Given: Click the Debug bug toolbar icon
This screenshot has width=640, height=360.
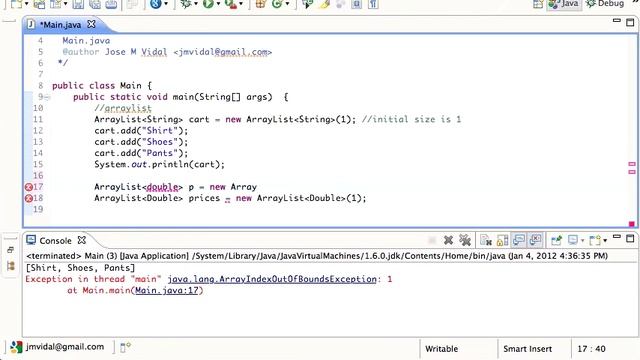Looking at the screenshot, I should coord(186,4).
